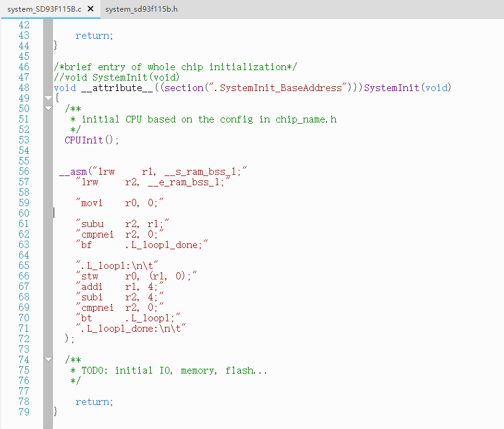Click the closing brace on line 79
Viewport: 504px width, 429px height.
coord(55,411)
